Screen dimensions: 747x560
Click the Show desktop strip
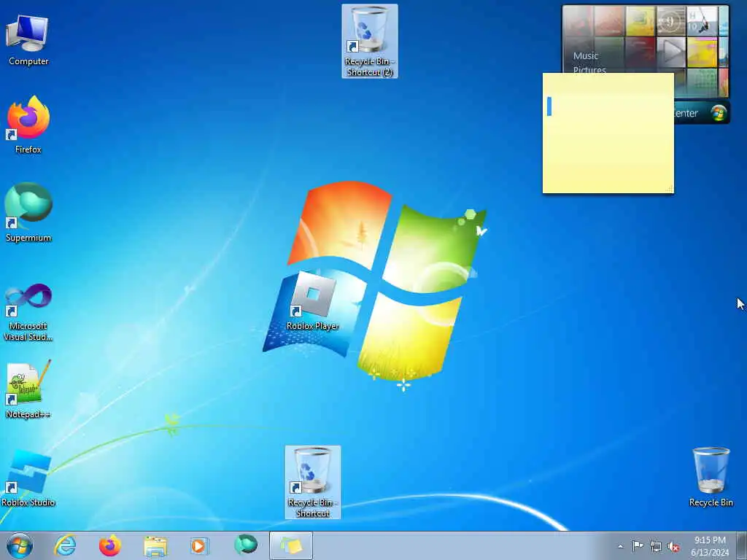point(742,545)
